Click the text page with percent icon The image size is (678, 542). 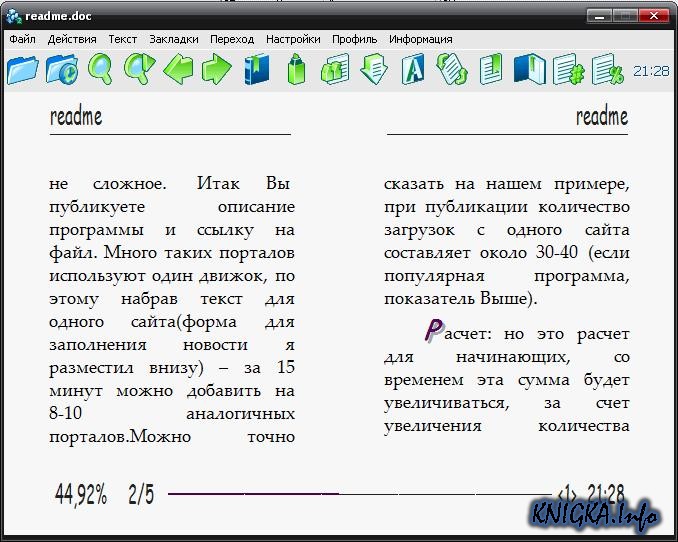pos(608,69)
